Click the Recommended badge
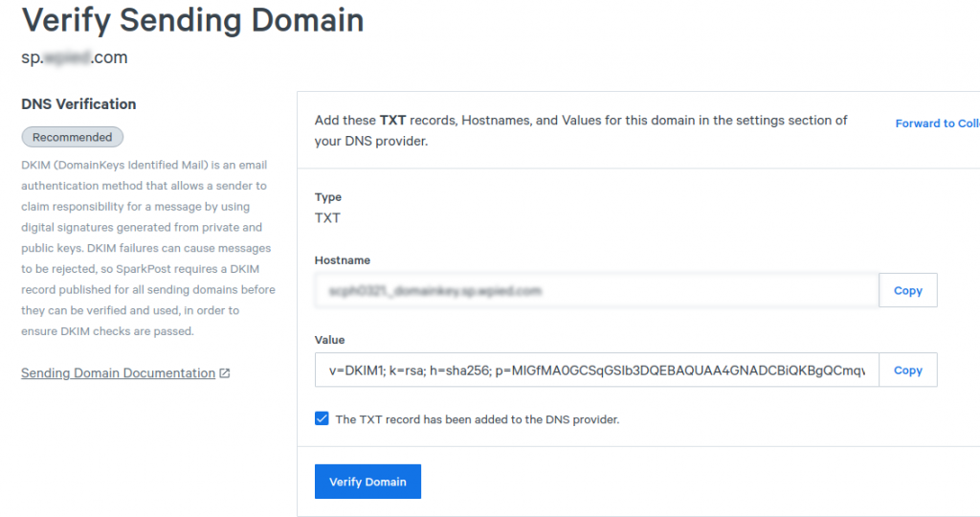 (73, 137)
